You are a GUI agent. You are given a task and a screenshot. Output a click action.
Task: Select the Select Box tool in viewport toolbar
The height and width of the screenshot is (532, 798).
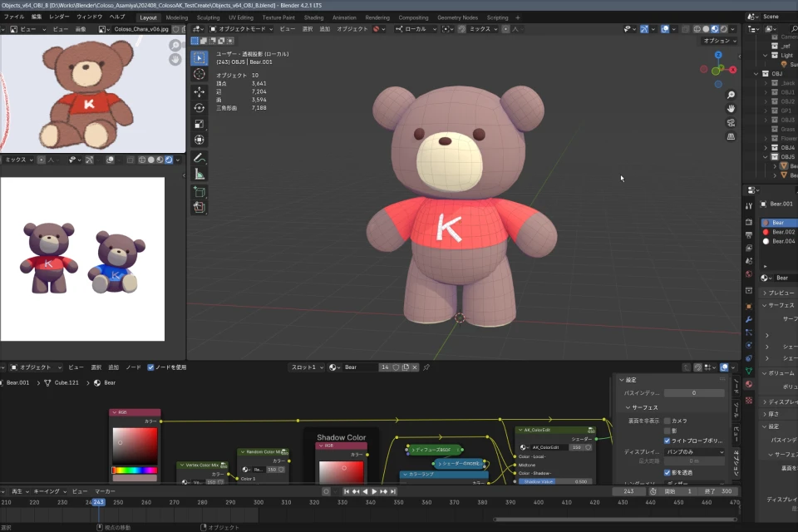point(199,58)
